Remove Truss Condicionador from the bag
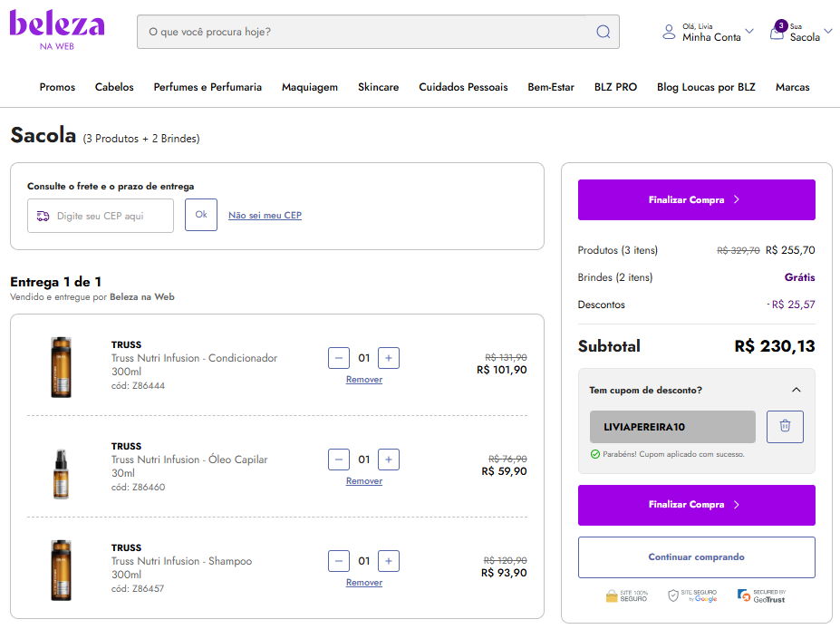 (364, 380)
